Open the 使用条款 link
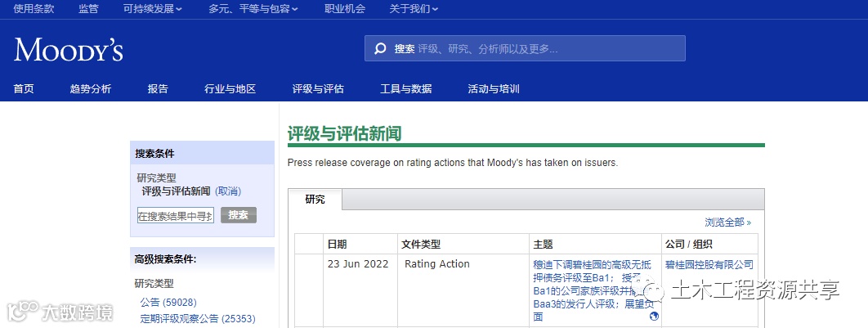 point(34,9)
